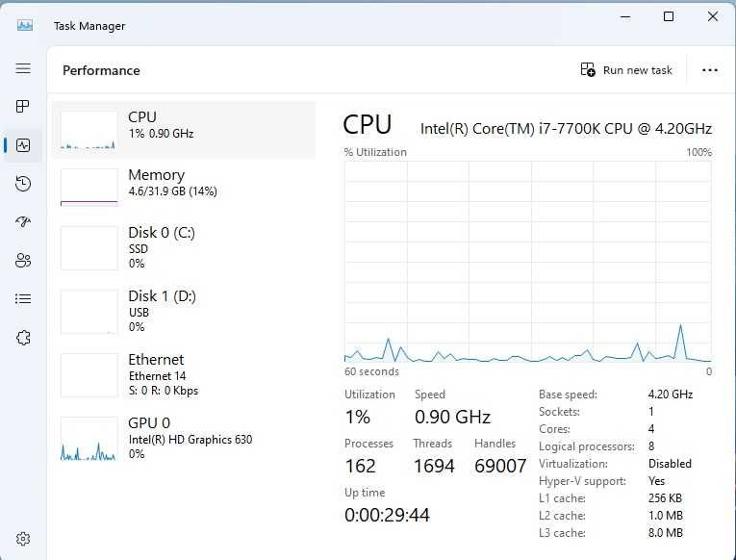Open Task Manager settings gear

pyautogui.click(x=23, y=539)
